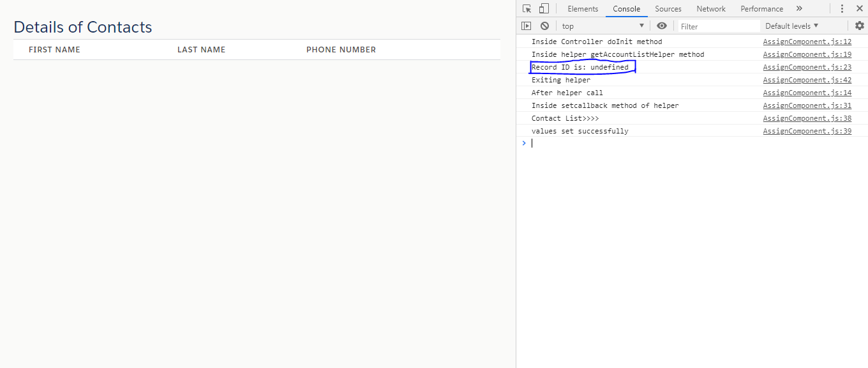868x368 pixels.
Task: Open the Elements tab
Action: pos(583,8)
